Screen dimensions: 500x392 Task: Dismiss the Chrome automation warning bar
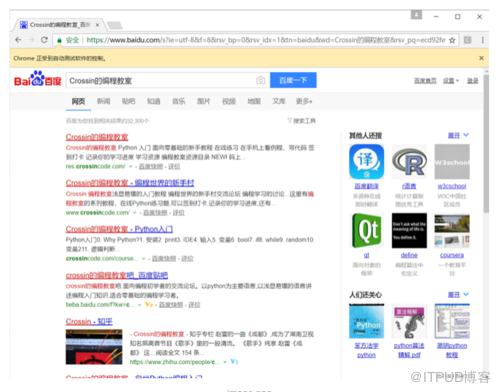click(481, 58)
